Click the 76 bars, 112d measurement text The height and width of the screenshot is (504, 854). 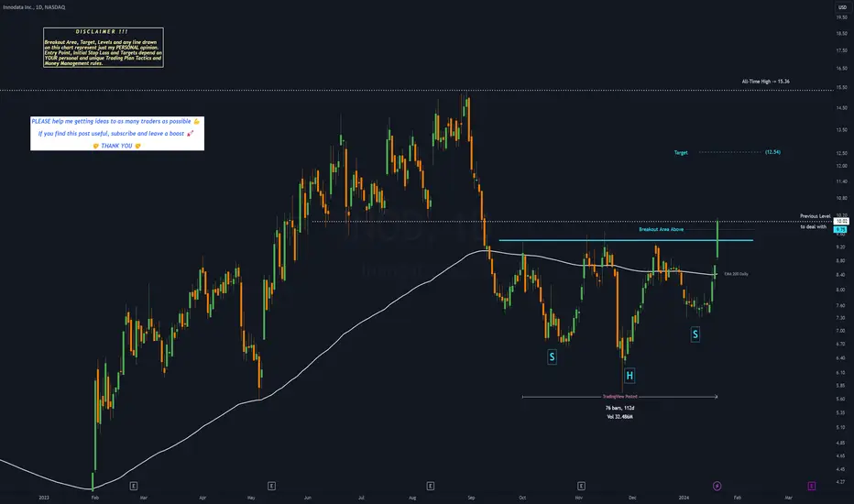coord(619,408)
